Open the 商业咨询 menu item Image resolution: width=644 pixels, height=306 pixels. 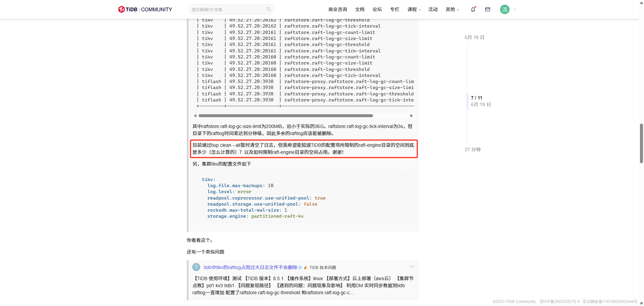click(x=337, y=9)
